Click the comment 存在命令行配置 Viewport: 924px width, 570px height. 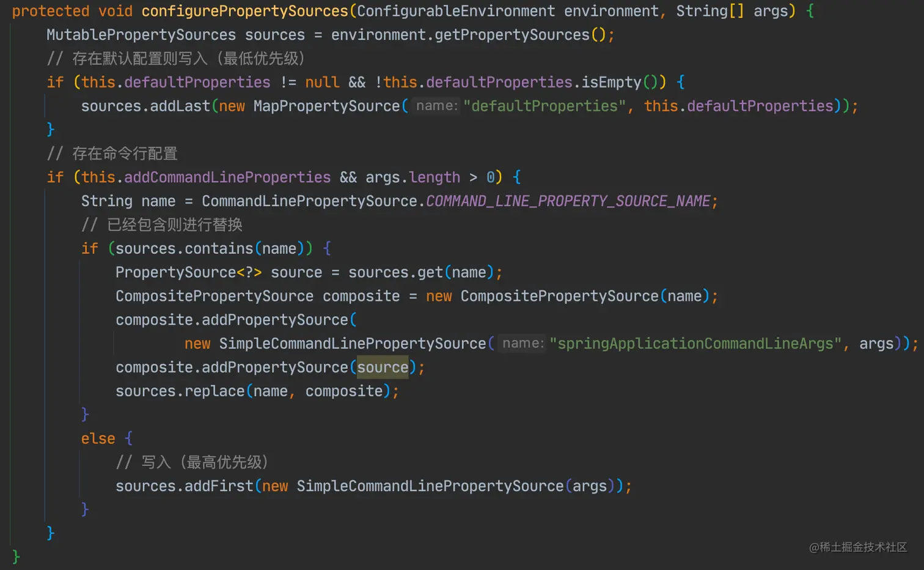pos(112,154)
